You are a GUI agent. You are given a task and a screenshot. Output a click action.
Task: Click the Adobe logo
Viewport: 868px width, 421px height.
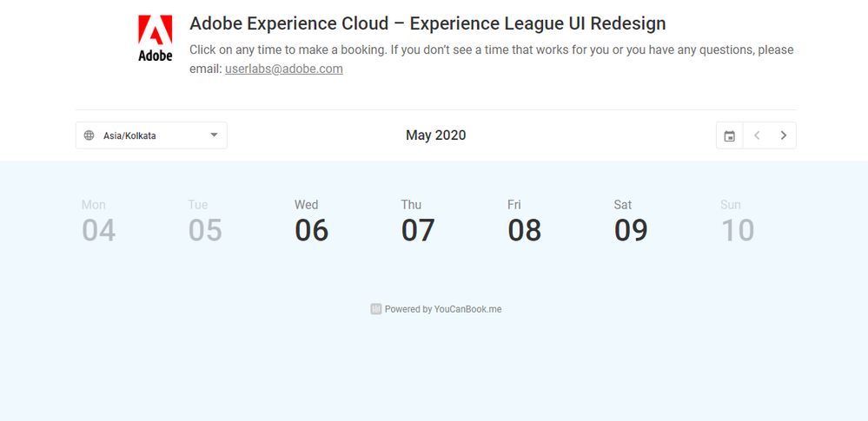(156, 38)
